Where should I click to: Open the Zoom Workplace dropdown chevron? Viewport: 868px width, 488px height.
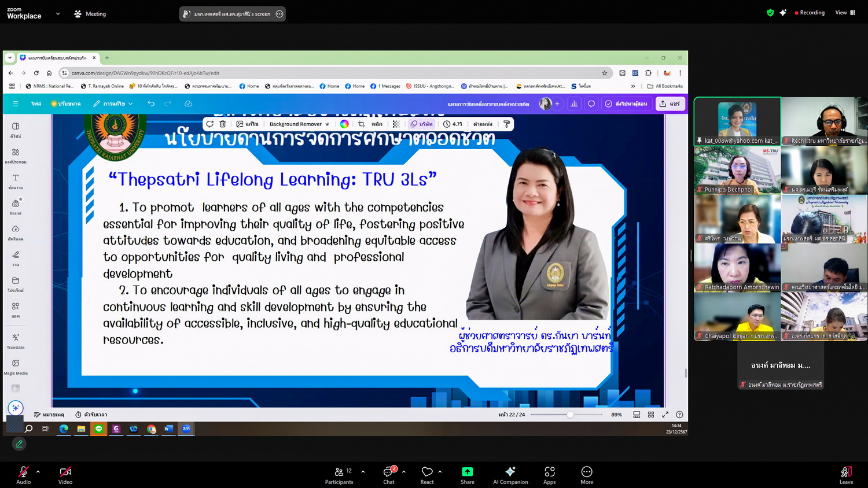pyautogui.click(x=58, y=13)
